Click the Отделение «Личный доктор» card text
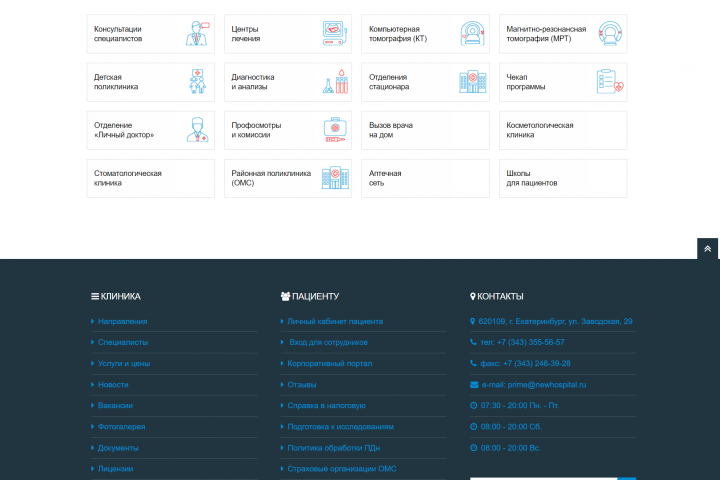This screenshot has height=480, width=720. [x=124, y=130]
